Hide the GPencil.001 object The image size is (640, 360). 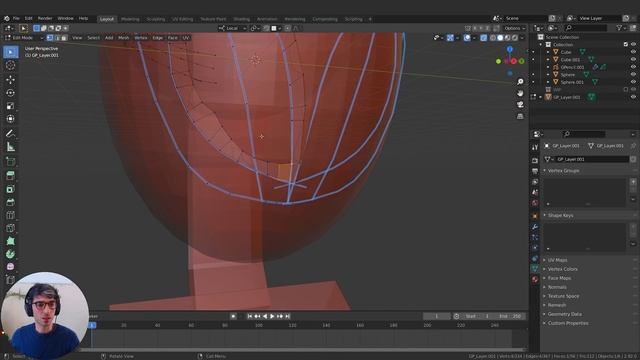[633, 67]
